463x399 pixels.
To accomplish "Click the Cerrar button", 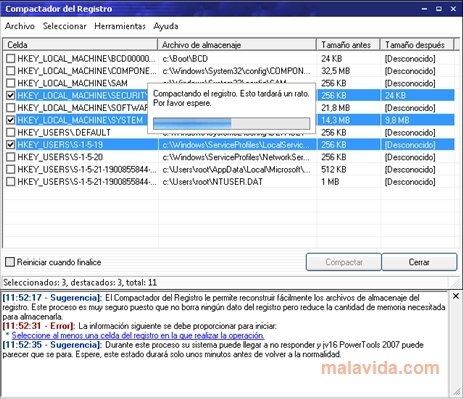I will tap(419, 262).
